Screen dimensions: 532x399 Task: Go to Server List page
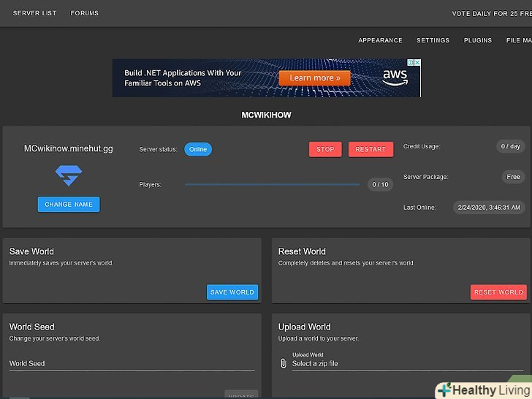(x=35, y=13)
